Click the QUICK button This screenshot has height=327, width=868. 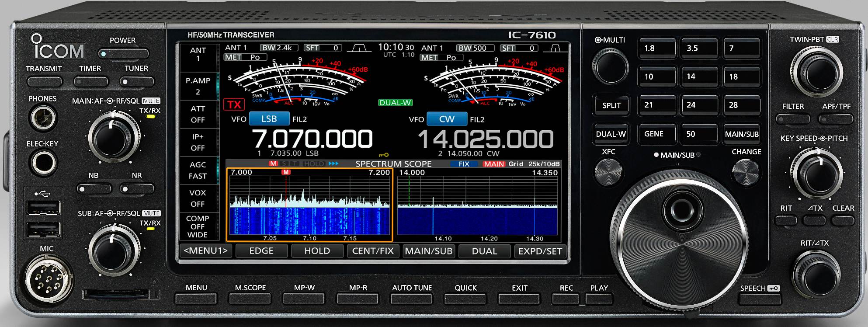(x=465, y=299)
